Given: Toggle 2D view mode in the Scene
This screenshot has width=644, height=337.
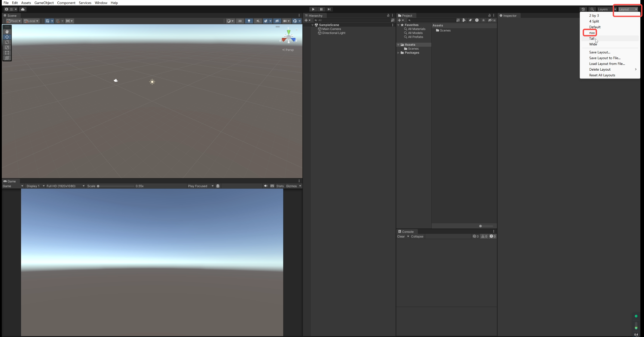Looking at the screenshot, I should point(240,21).
